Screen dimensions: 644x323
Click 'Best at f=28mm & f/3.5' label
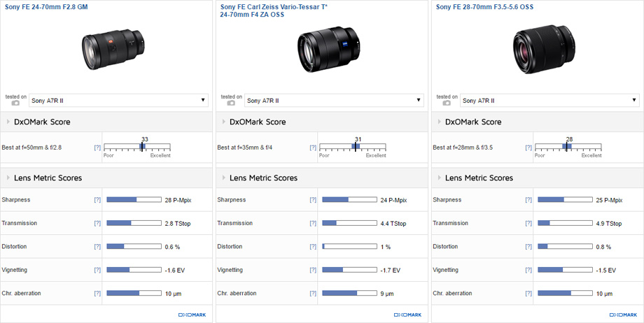coord(463,148)
